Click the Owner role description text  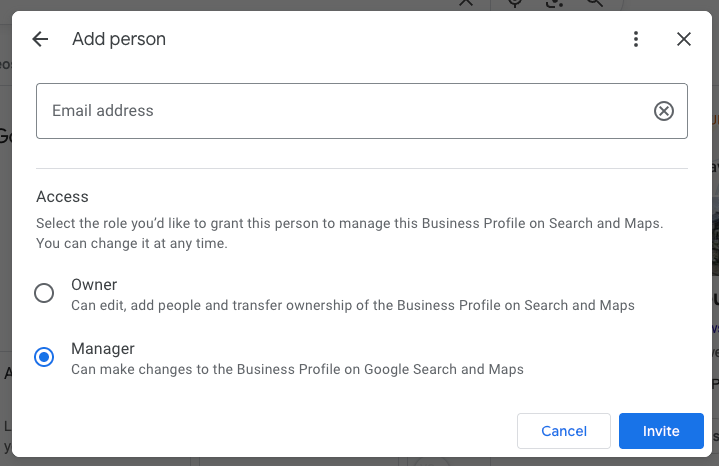(x=352, y=305)
